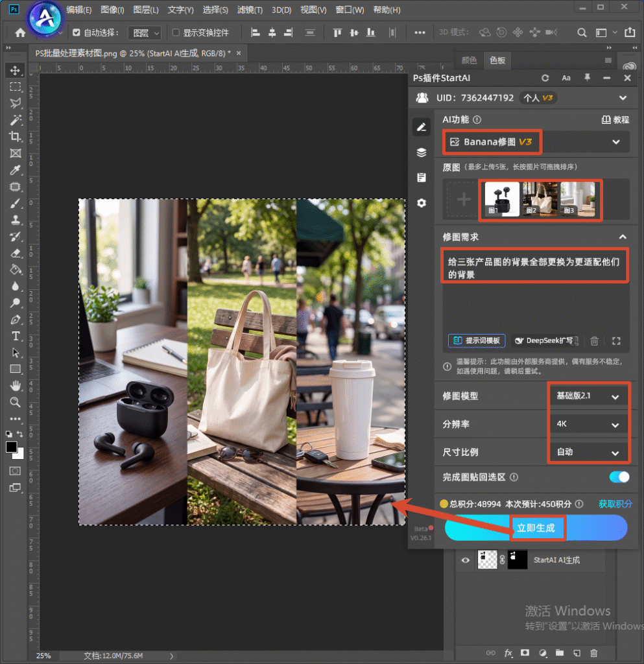Select the Clone Stamp tool
Viewport: 644px width, 664px height.
16,220
